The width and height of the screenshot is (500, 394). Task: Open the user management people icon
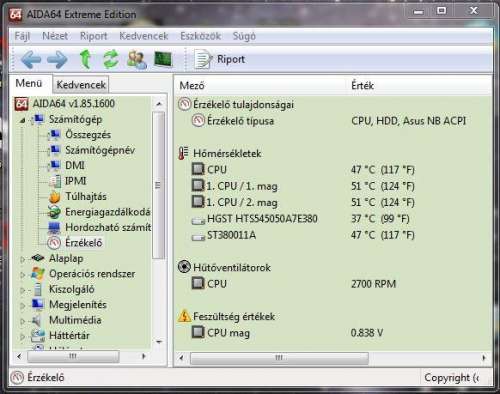[137, 59]
